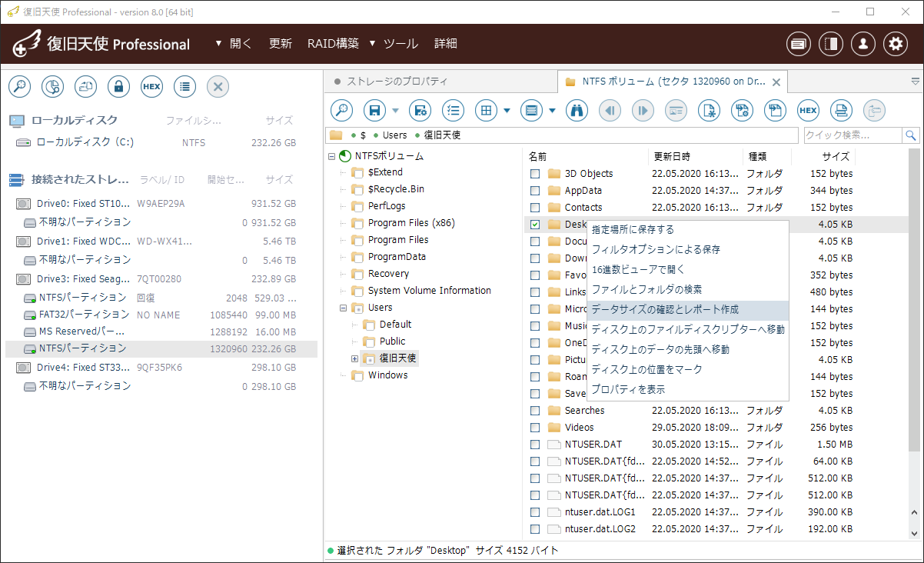This screenshot has height=563, width=924.
Task: Choose ファイルとフォルダの検索 in context menu
Action: 688,289
